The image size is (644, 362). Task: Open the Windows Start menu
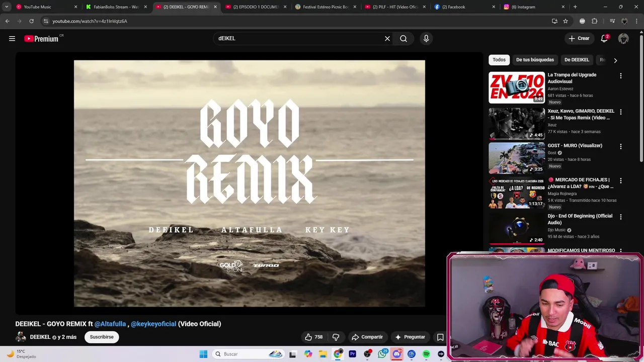203,354
